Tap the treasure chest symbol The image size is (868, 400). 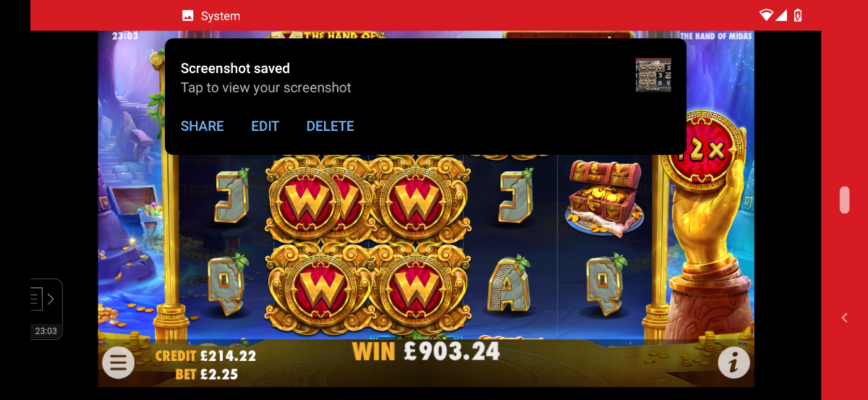[x=605, y=198]
